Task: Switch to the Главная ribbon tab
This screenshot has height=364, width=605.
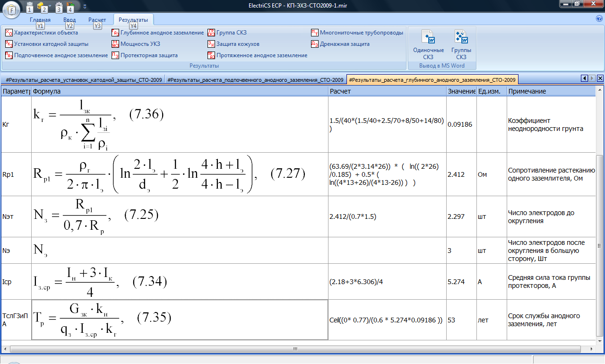Action: (40, 20)
